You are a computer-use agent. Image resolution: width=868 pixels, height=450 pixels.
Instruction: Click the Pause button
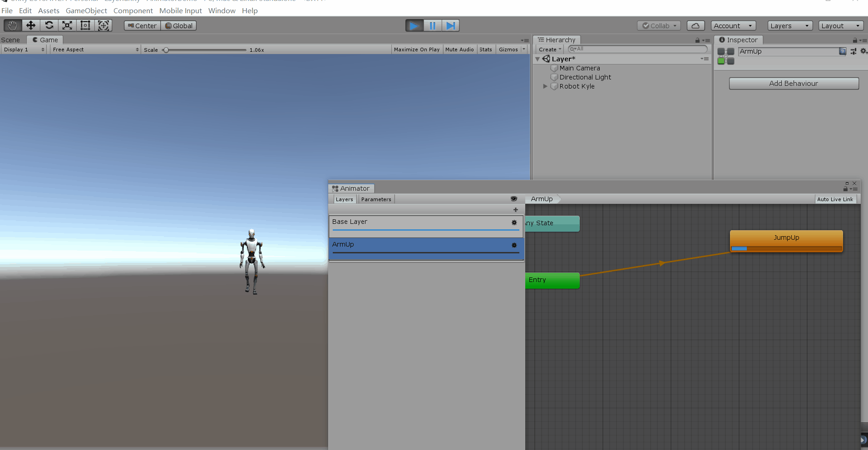(432, 26)
